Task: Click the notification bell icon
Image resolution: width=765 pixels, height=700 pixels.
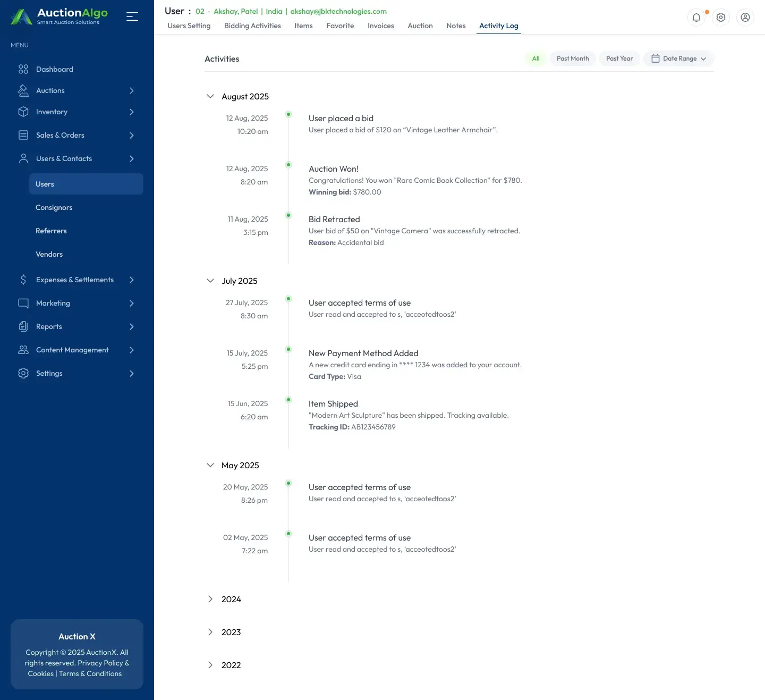Action: pos(696,18)
